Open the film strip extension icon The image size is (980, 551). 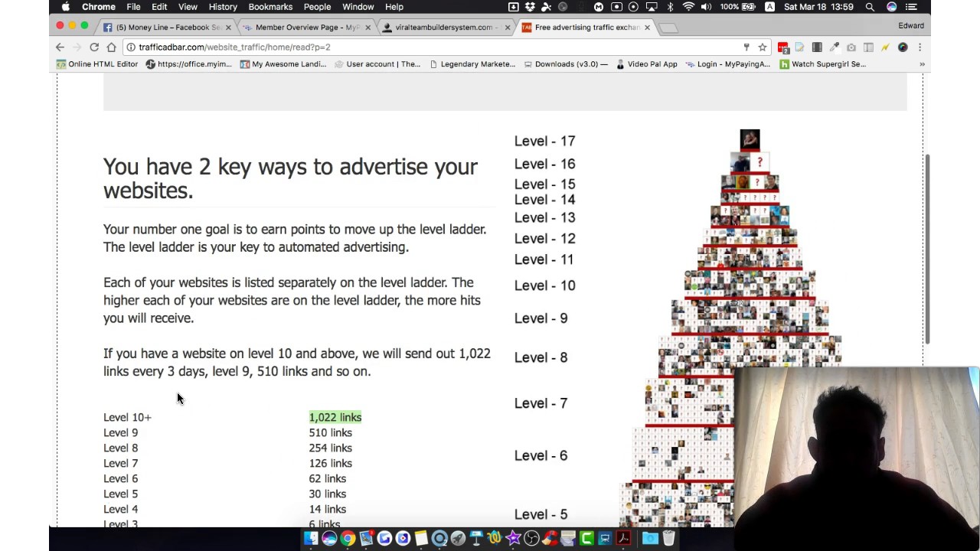point(818,47)
